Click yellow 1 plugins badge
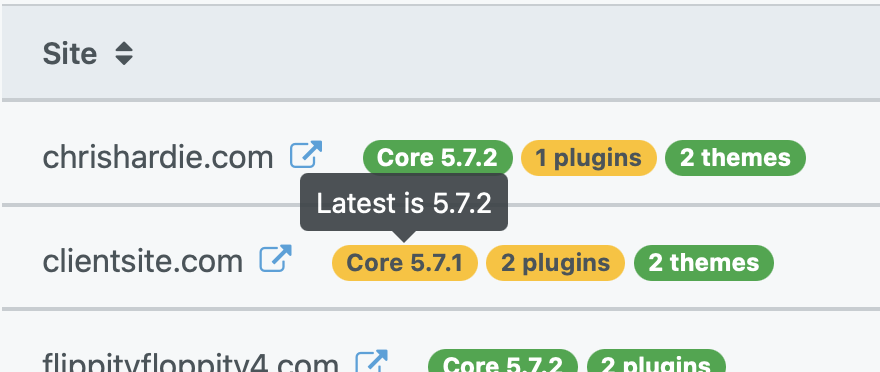 (x=589, y=158)
